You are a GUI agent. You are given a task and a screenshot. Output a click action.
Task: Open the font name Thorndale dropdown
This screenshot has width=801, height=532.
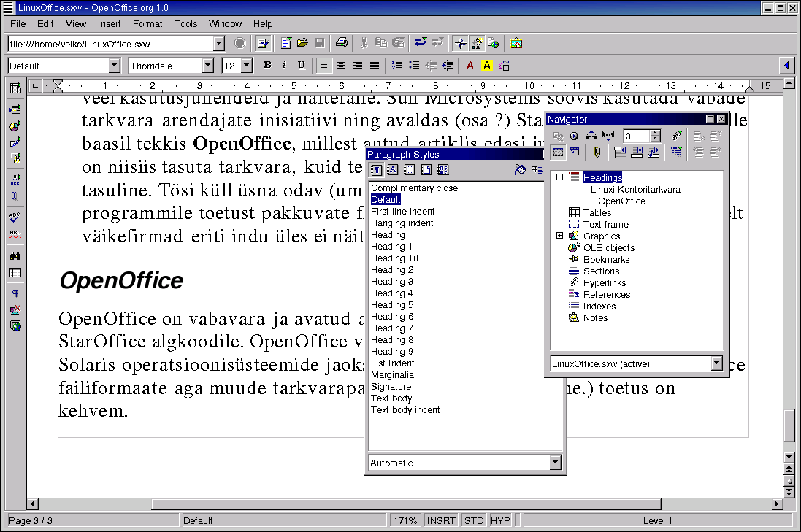click(x=207, y=66)
